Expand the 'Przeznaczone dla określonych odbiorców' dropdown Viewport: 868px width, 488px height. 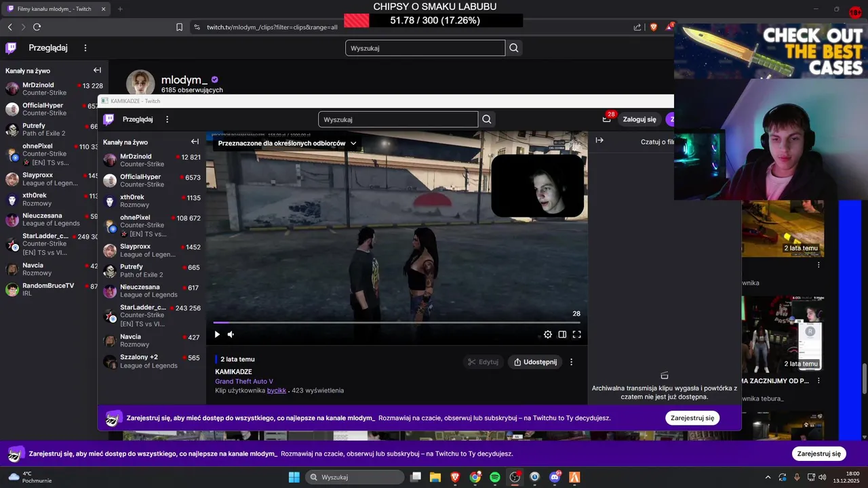coord(287,143)
